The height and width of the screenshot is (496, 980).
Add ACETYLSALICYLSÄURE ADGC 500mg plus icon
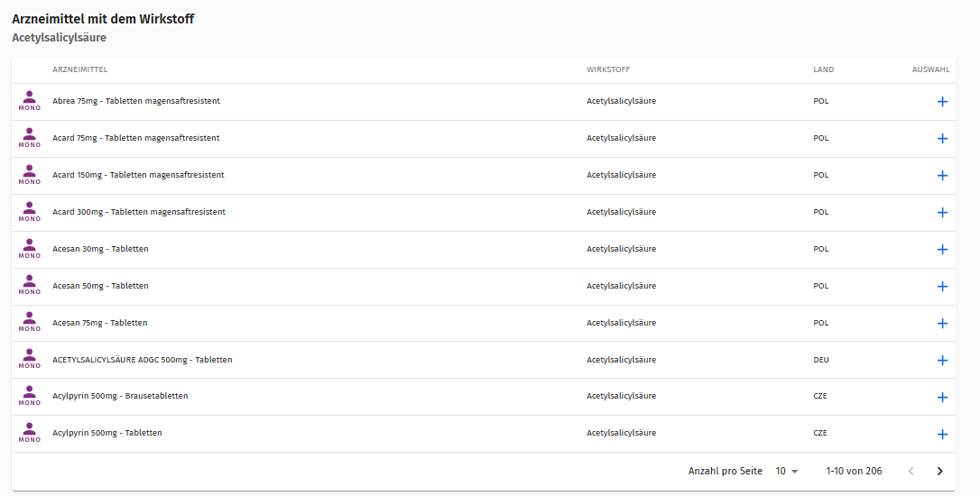[x=942, y=361]
